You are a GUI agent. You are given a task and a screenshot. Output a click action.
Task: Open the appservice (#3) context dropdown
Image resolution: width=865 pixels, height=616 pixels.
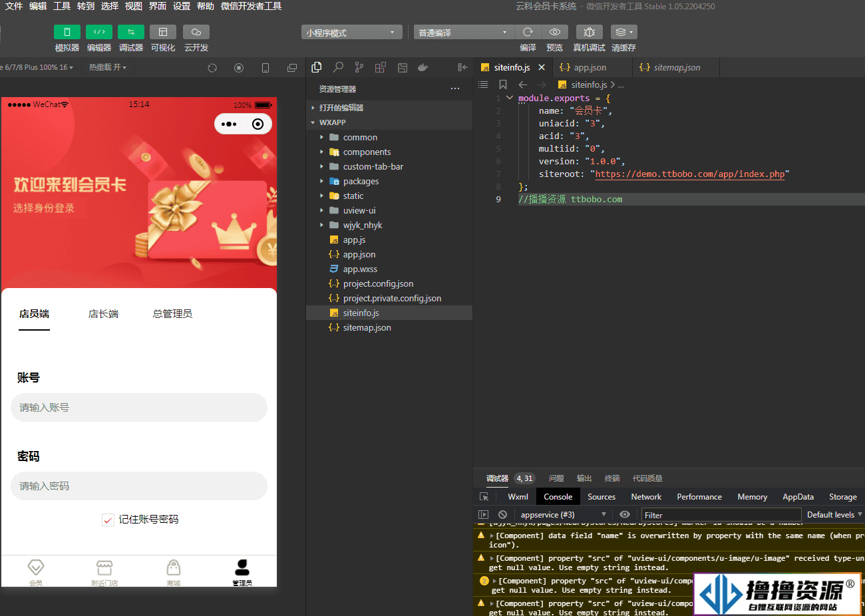pos(563,514)
